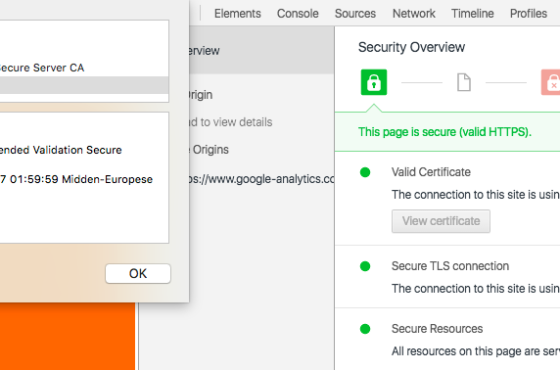Click the page document icon in overview
560x370 pixels.
tap(464, 82)
